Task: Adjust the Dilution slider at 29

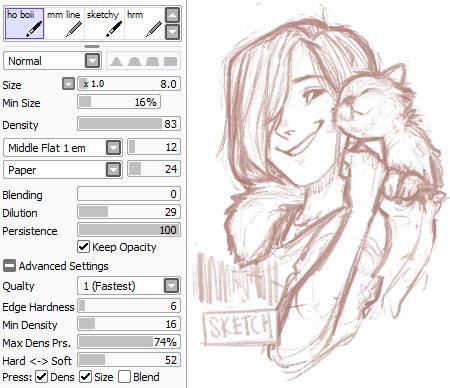Action: point(129,212)
